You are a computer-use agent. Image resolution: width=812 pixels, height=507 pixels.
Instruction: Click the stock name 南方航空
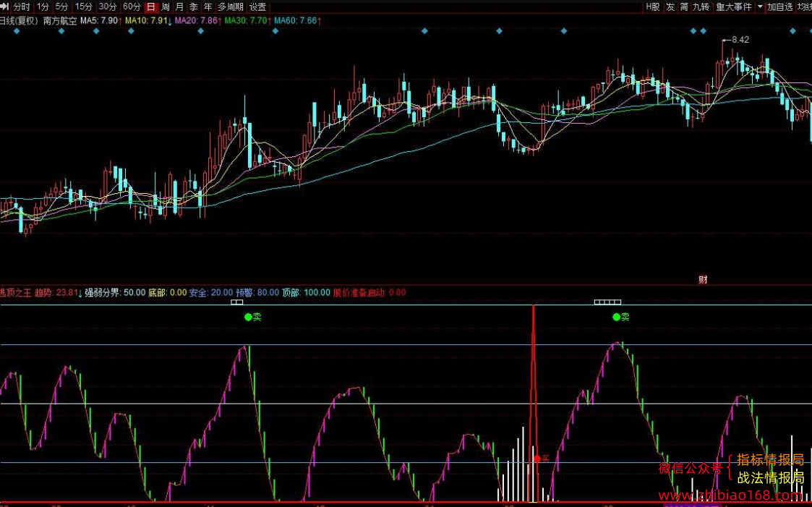coord(60,21)
